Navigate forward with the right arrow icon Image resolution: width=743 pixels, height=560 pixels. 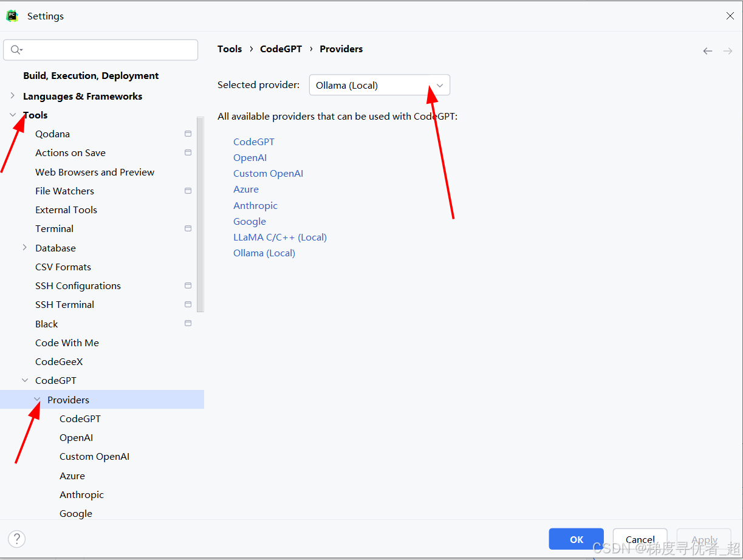click(x=728, y=51)
